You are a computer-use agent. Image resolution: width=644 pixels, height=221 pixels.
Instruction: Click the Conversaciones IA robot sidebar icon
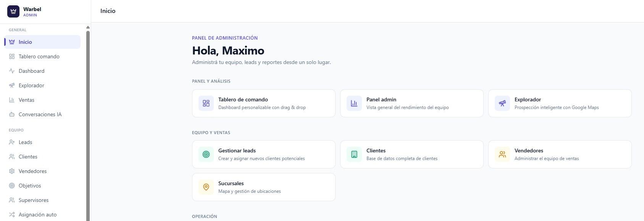click(12, 114)
